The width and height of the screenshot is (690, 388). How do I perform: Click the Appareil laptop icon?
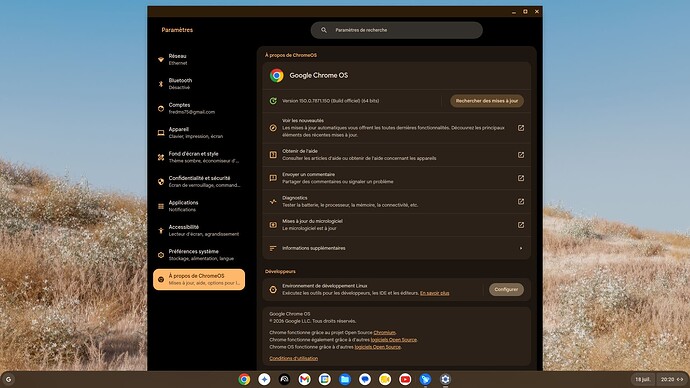pyautogui.click(x=161, y=133)
